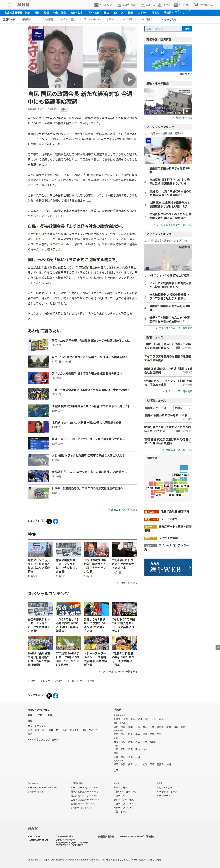Open the ビジネス navigation tab
220x868 pixels.
pyautogui.click(x=118, y=12)
